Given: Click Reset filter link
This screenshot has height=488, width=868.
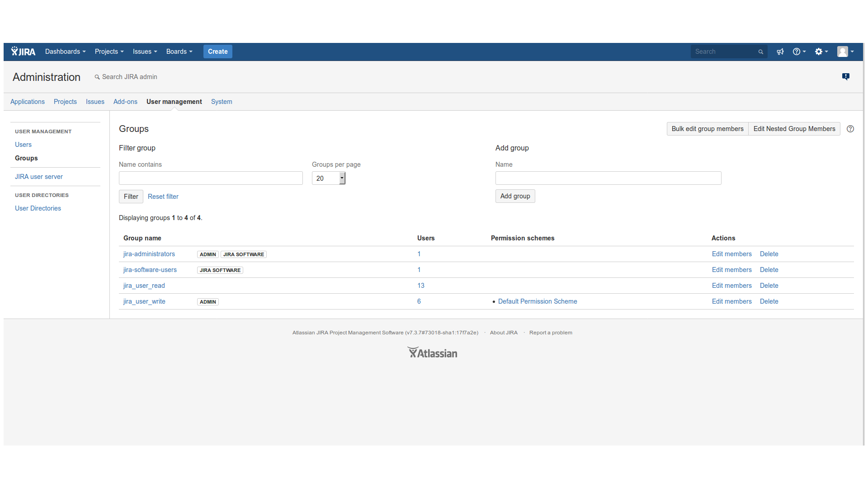Looking at the screenshot, I should pos(163,197).
